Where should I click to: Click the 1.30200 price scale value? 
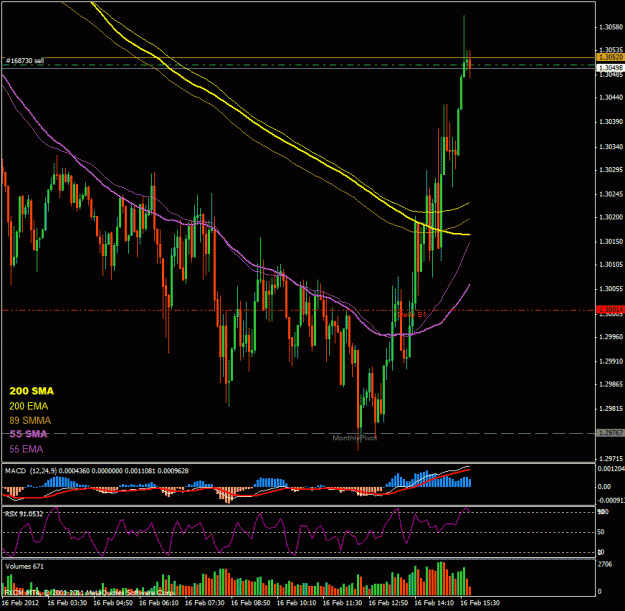(611, 217)
